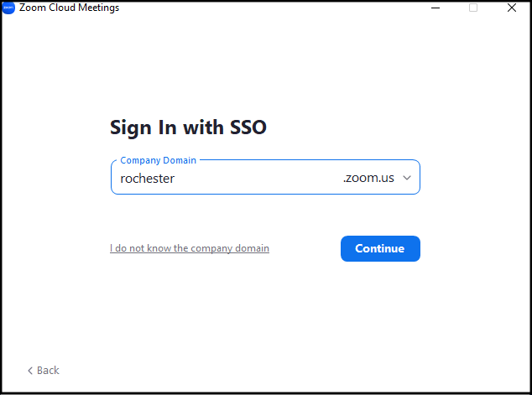Open the .zoom.us domain suffix dropdown
Screen dimensions: 532x395
pos(377,178)
